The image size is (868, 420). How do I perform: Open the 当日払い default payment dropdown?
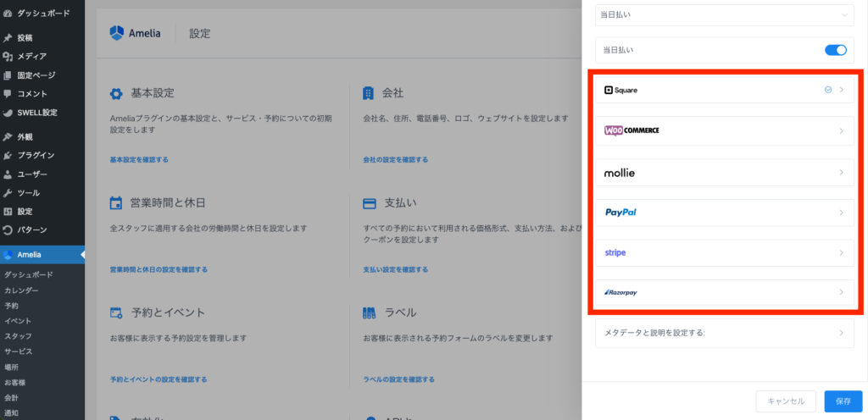(x=724, y=14)
